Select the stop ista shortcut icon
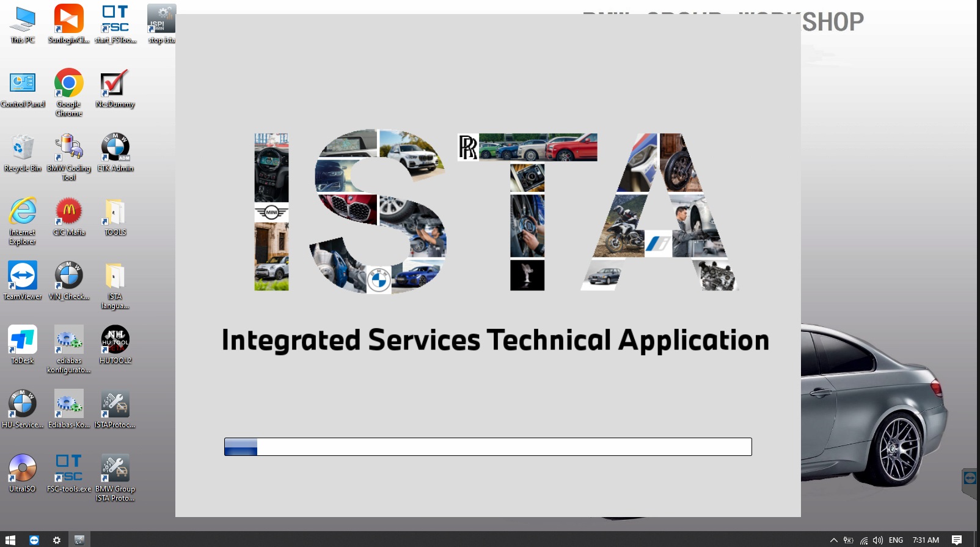The image size is (980, 547). (x=161, y=24)
